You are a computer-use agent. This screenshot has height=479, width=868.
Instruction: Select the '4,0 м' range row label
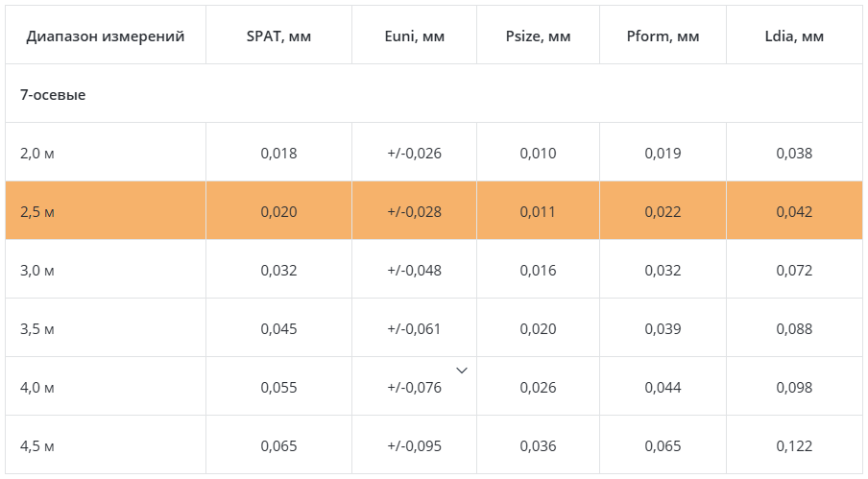pos(37,388)
